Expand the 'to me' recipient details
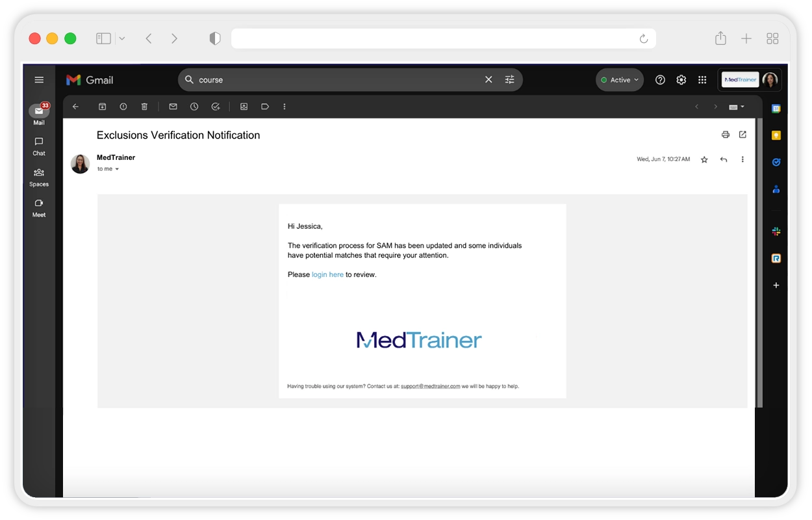 [117, 169]
